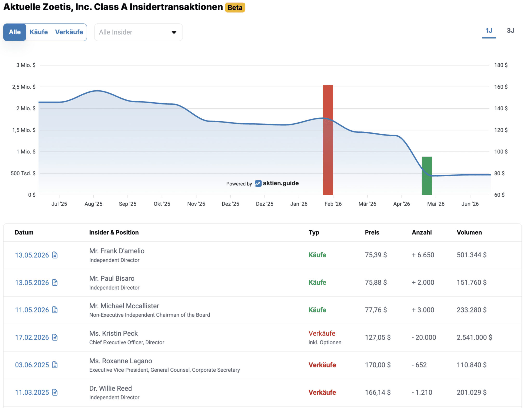The image size is (532, 408).
Task: Open the 11.05.2026 transaction date link
Action: click(x=32, y=310)
